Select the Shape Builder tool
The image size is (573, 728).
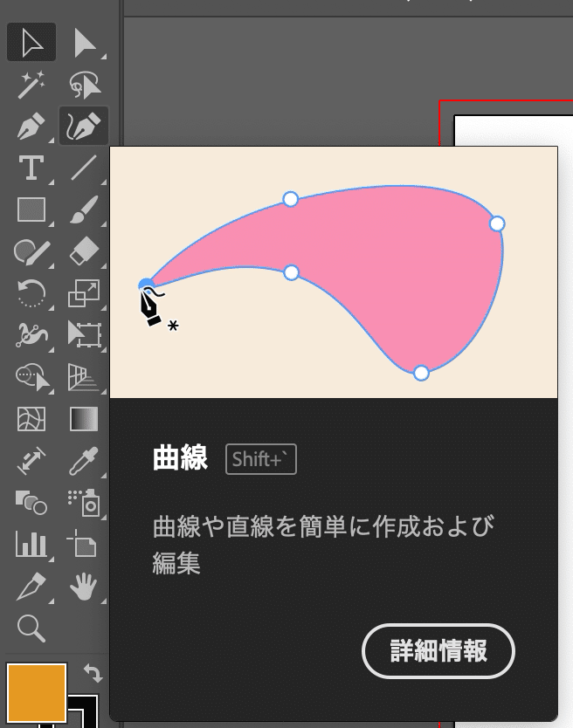[x=31, y=376]
